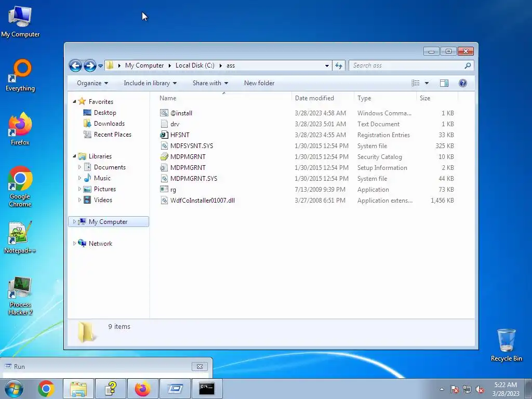Open the recent pages arrow beside Forward

100,66
